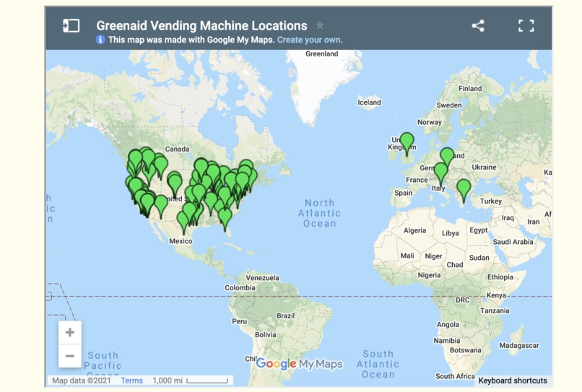Zoom in with the plus button
Screen dimensions: 582x392
(70, 332)
